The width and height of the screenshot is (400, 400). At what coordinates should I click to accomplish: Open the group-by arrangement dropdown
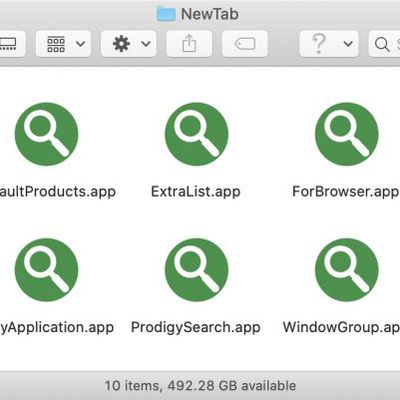click(63, 44)
